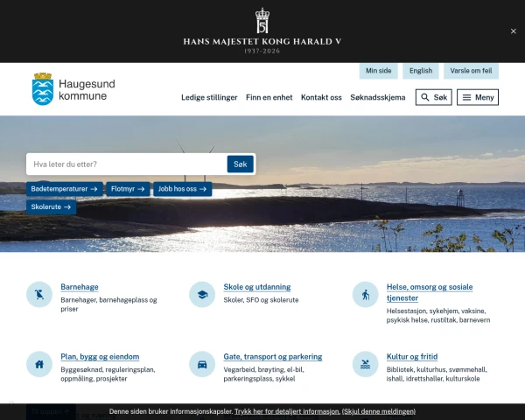Click 'Byggesøknad, reguleringsplan' description text
525x420 pixels.
pos(108,374)
